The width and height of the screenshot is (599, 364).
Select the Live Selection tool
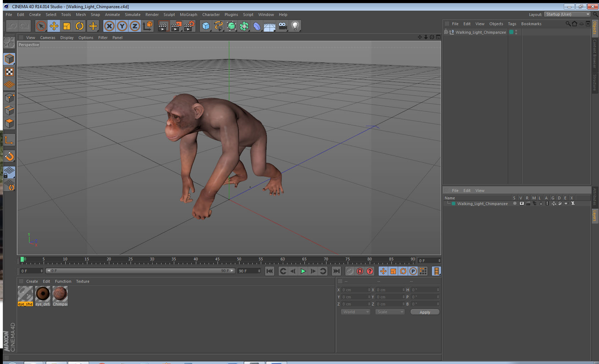point(41,26)
